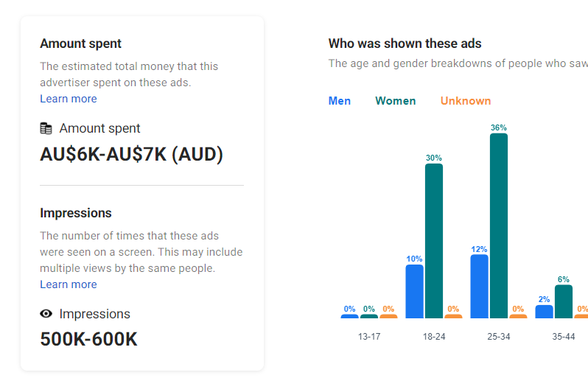Click the 18-24 age group label
The image size is (588, 392).
[434, 337]
